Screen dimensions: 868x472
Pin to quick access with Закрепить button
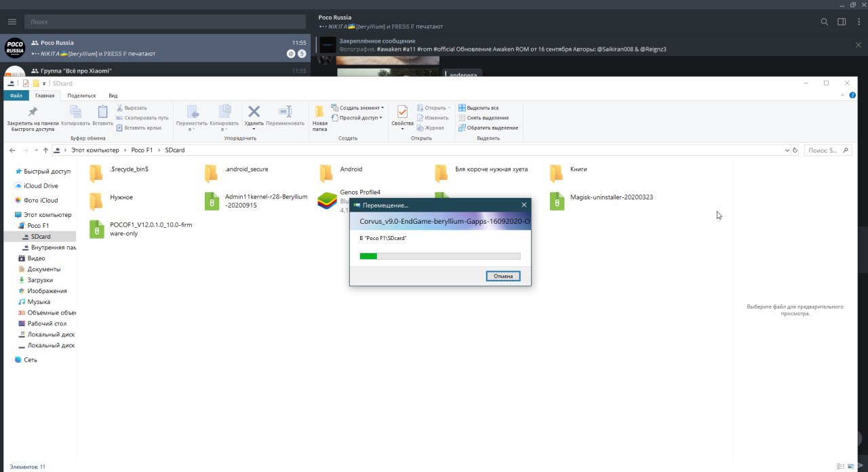[x=33, y=117]
